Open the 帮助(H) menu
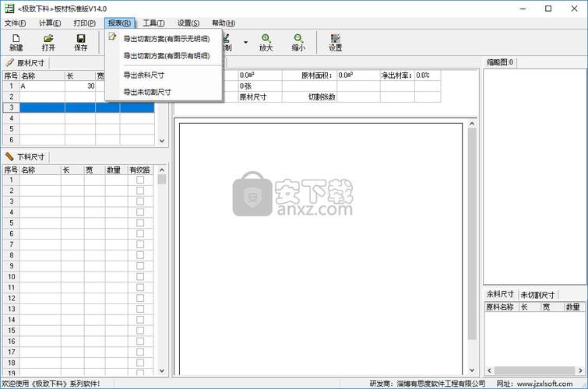 click(224, 23)
